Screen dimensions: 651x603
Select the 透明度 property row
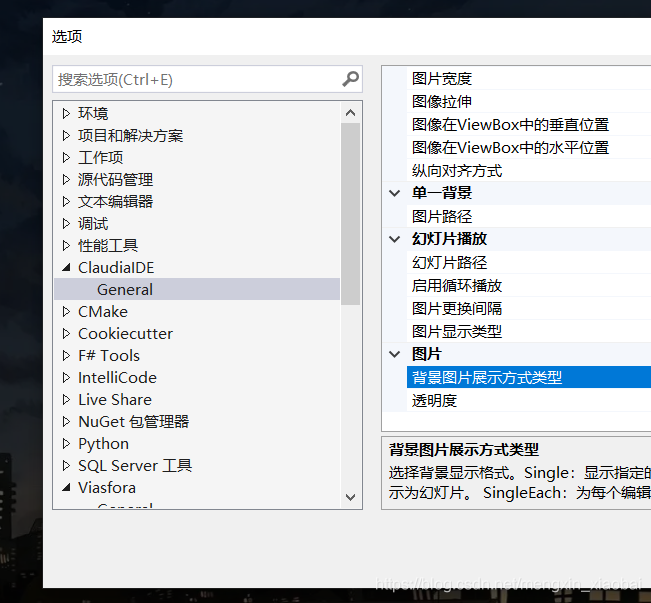[x=529, y=400]
